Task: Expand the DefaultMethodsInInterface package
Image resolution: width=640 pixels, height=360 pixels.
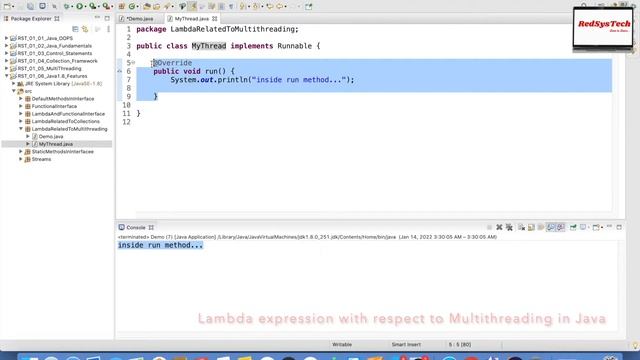Action: click(x=21, y=98)
